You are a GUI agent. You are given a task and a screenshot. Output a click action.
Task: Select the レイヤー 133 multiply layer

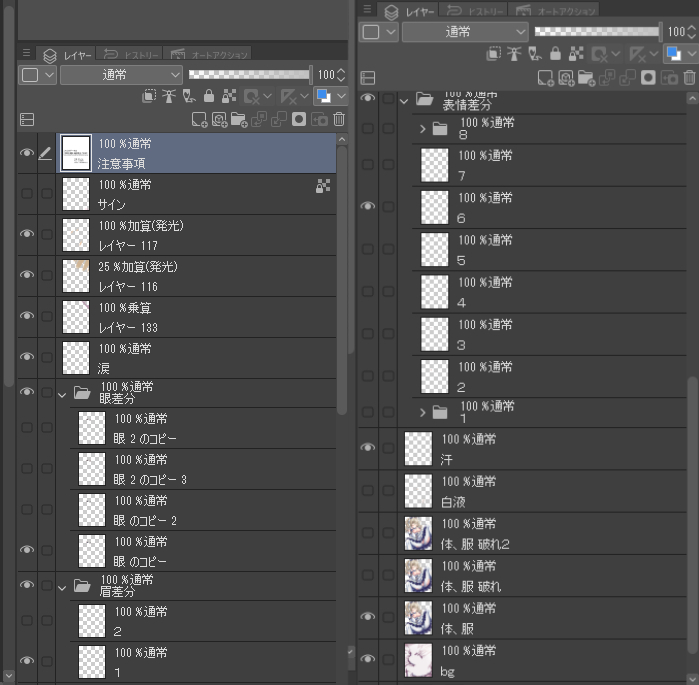200,317
